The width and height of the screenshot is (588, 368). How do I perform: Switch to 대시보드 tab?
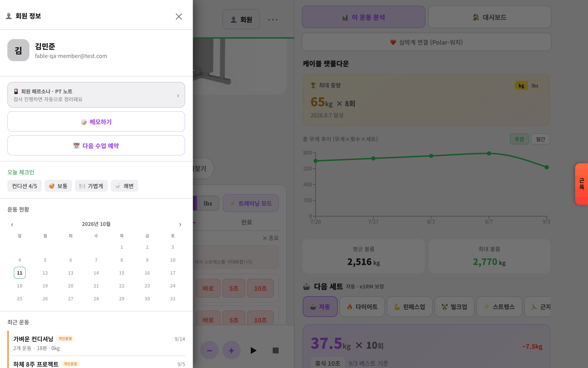(489, 17)
